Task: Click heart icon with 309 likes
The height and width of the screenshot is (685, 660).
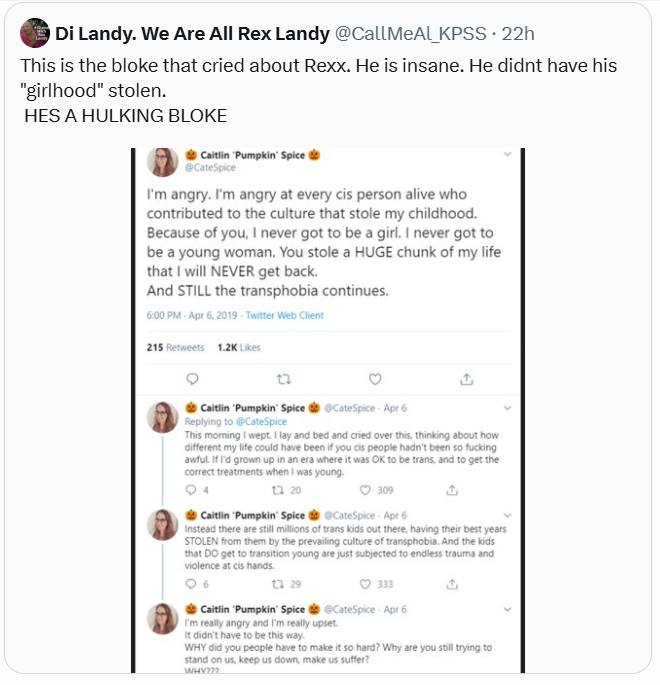Action: coord(364,490)
